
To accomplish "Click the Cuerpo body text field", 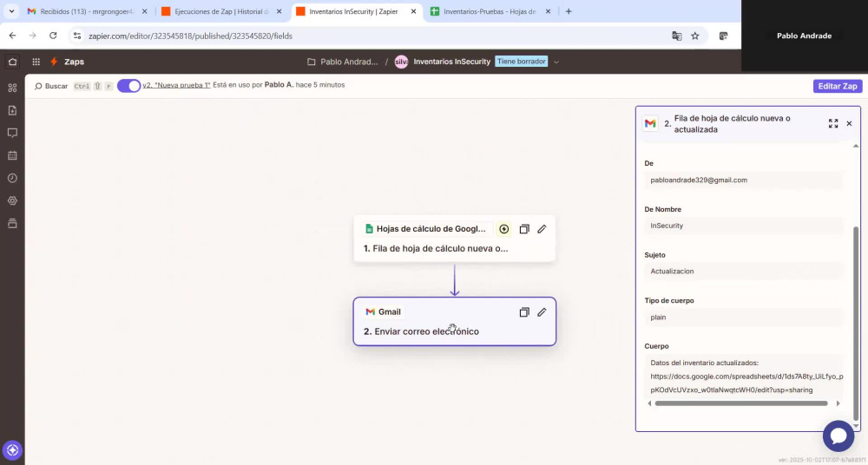I will (744, 376).
